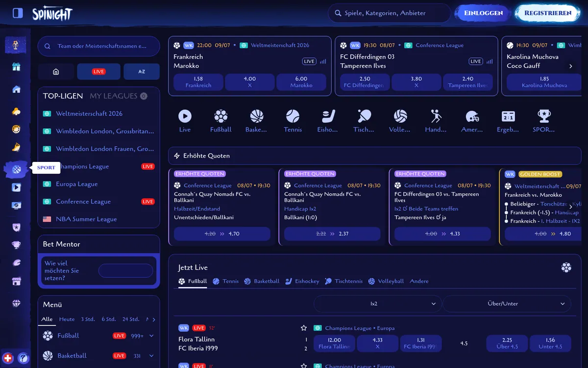This screenshot has height=368, width=588.
Task: Open the Swiss flag language selector
Action: 7,358
